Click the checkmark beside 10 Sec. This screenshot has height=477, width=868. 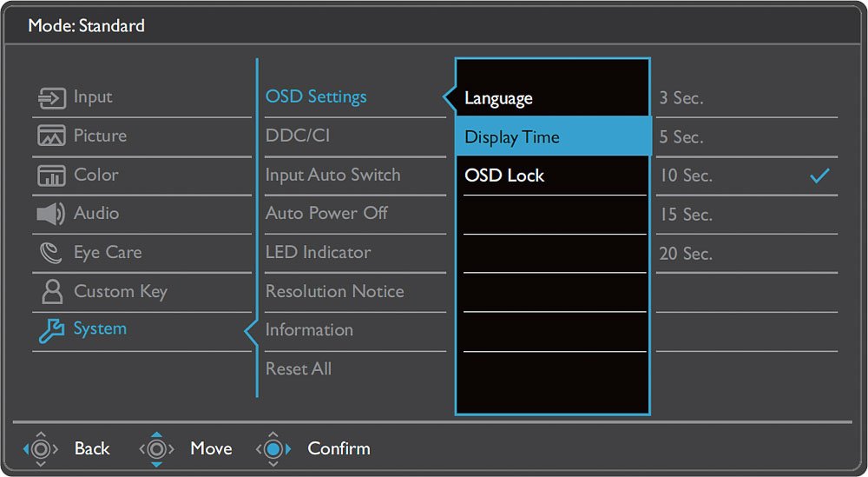tap(819, 176)
